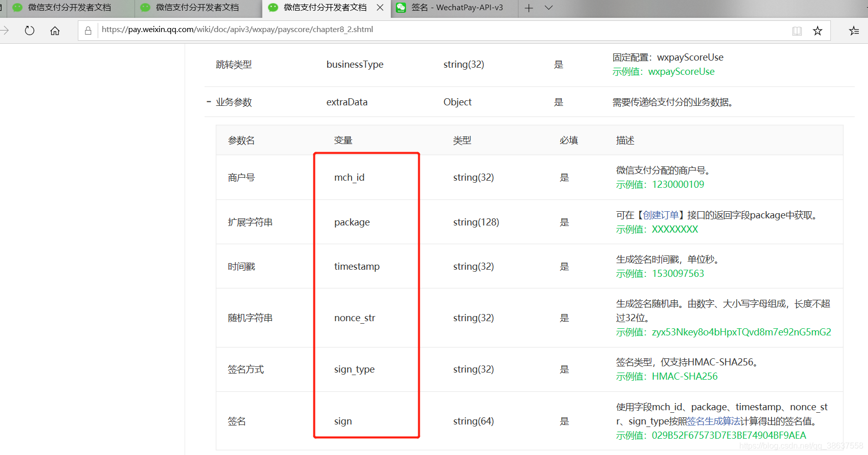This screenshot has width=868, height=455.
Task: Click the sign variable cell
Action: [x=343, y=421]
